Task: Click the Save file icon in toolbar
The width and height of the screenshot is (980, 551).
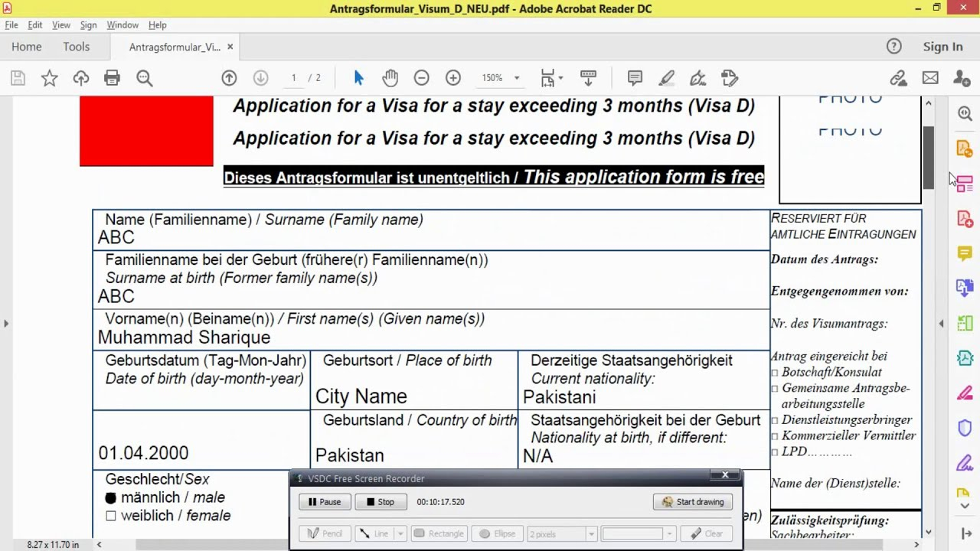Action: [x=18, y=78]
